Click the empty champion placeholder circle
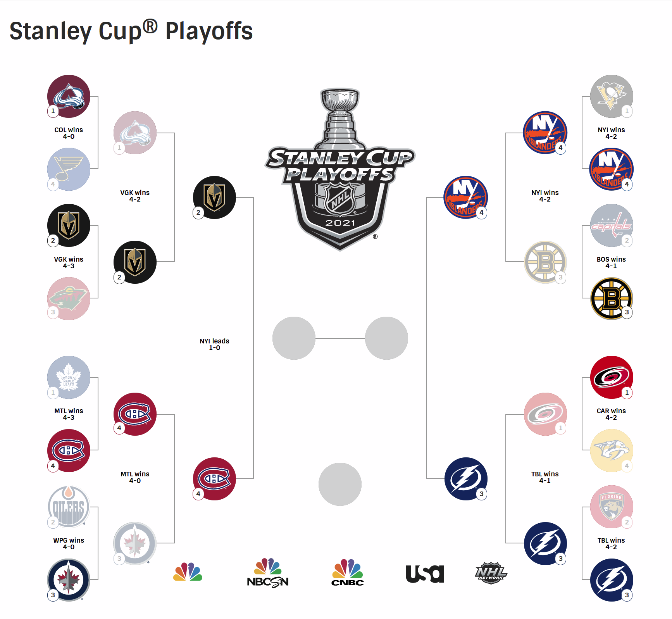The width and height of the screenshot is (672, 619). 340,484
